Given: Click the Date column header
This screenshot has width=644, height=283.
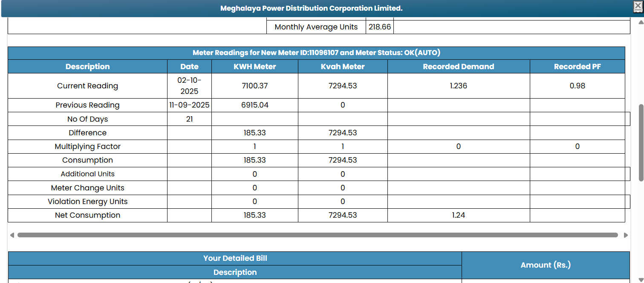Looking at the screenshot, I should pyautogui.click(x=189, y=67).
